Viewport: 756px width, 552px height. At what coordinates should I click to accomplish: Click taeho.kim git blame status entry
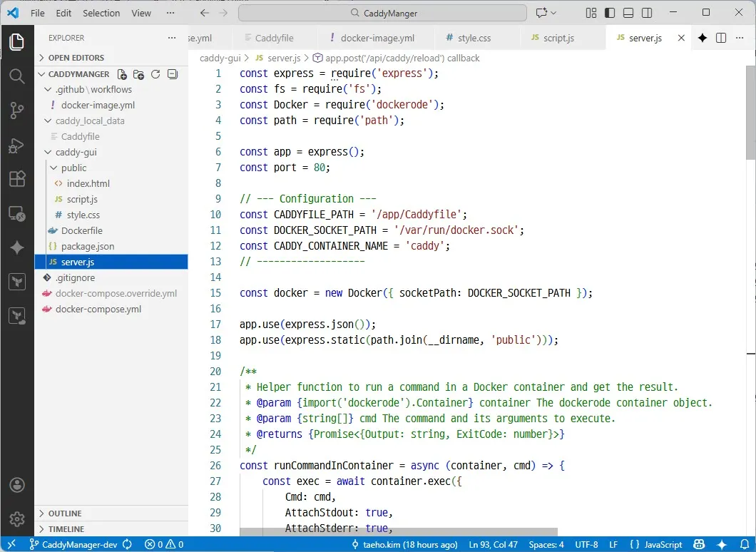tap(404, 544)
